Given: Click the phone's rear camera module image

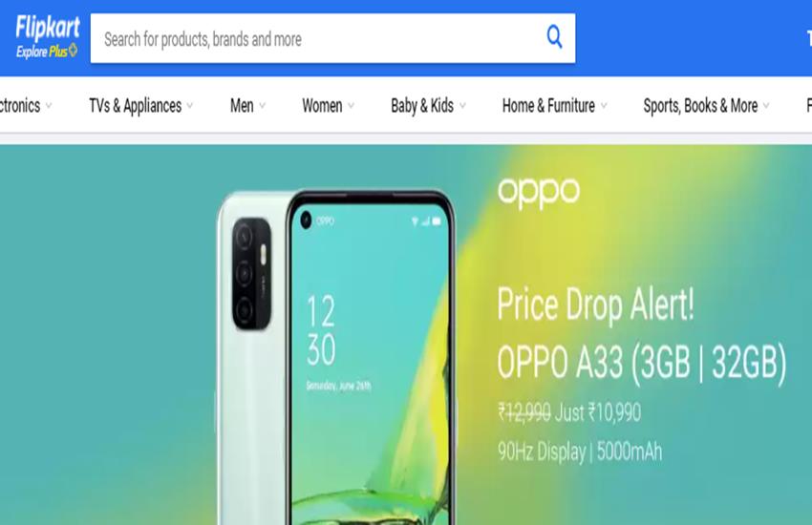Looking at the screenshot, I should pos(251,274).
